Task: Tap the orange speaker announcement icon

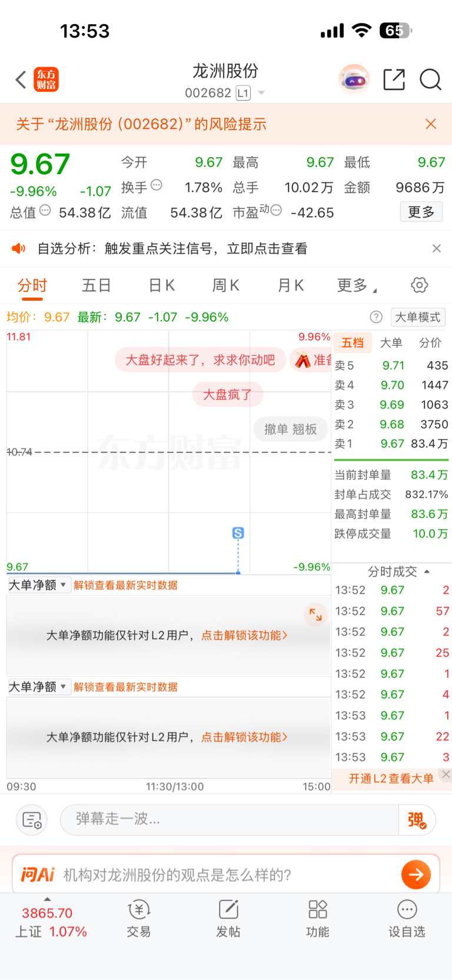Action: 19,248
